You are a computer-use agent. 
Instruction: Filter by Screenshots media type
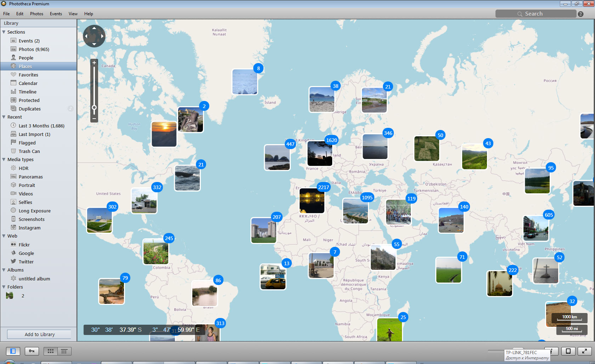[38, 219]
